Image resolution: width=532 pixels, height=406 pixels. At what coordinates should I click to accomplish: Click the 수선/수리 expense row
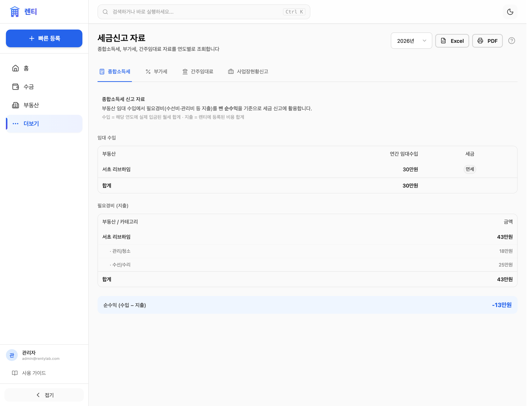click(x=307, y=265)
